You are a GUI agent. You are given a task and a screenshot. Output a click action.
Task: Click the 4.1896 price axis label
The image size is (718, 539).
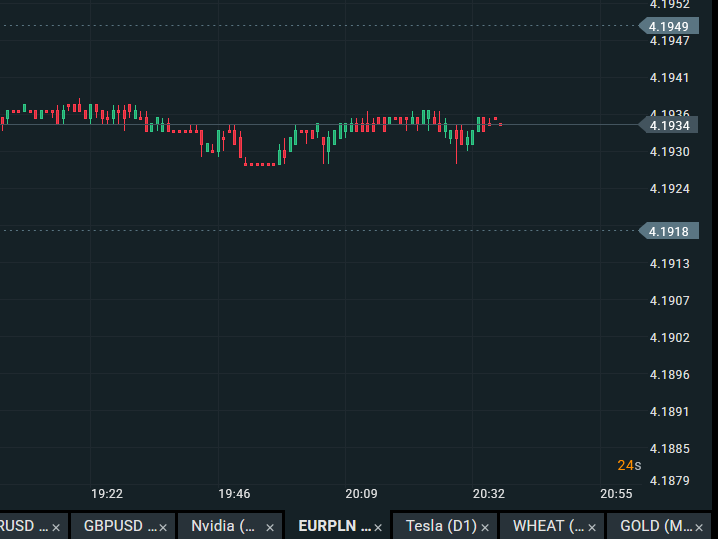tap(669, 375)
